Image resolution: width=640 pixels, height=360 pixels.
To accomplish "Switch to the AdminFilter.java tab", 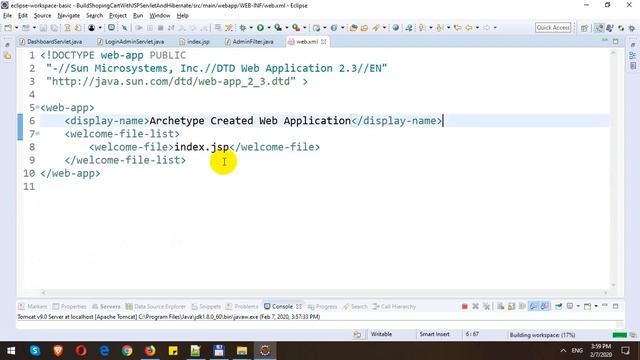I will click(x=249, y=42).
